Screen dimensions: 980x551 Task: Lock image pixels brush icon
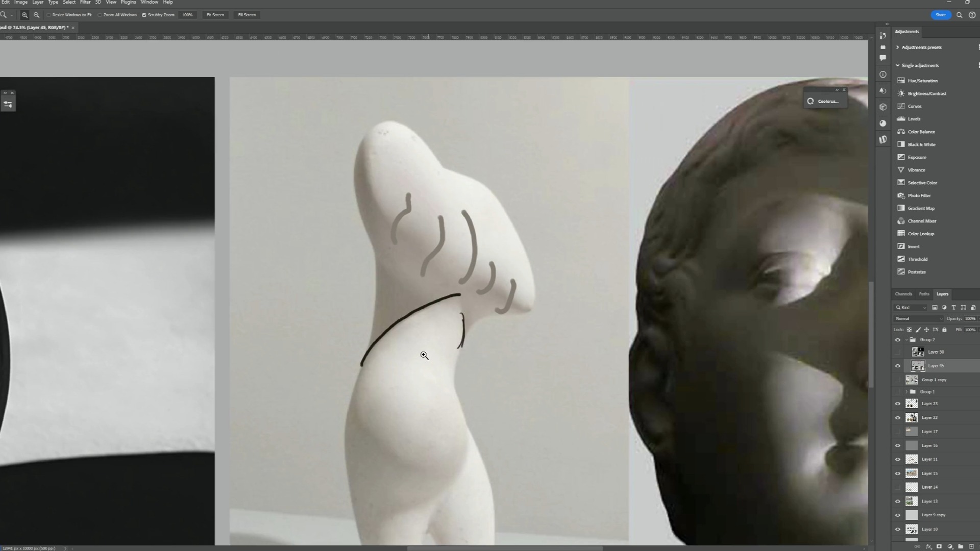pyautogui.click(x=918, y=330)
